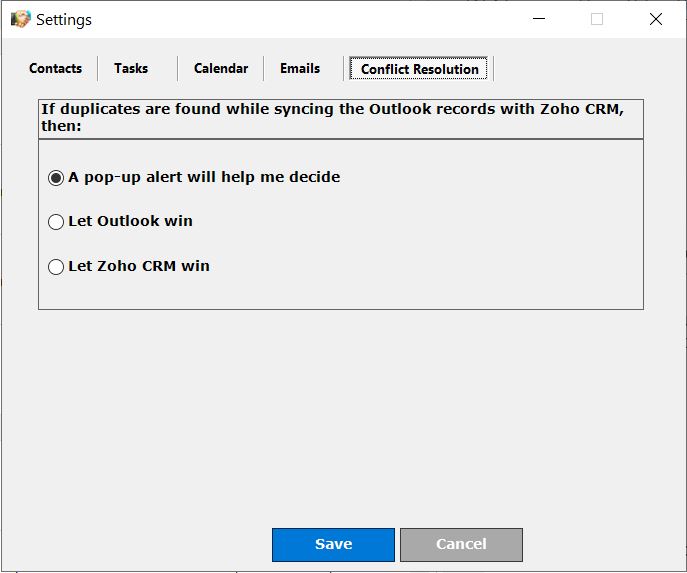This screenshot has height=573, width=687.
Task: Click the Conflict Resolution tab
Action: point(419,69)
